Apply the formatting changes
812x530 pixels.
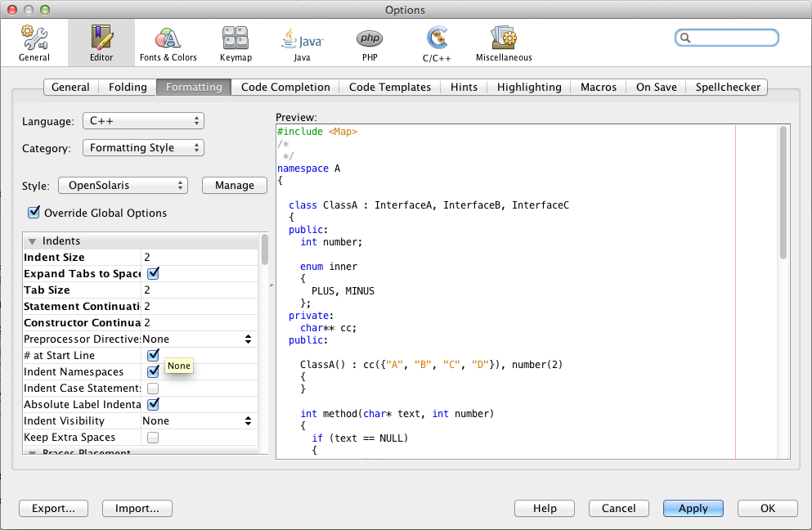click(x=693, y=508)
